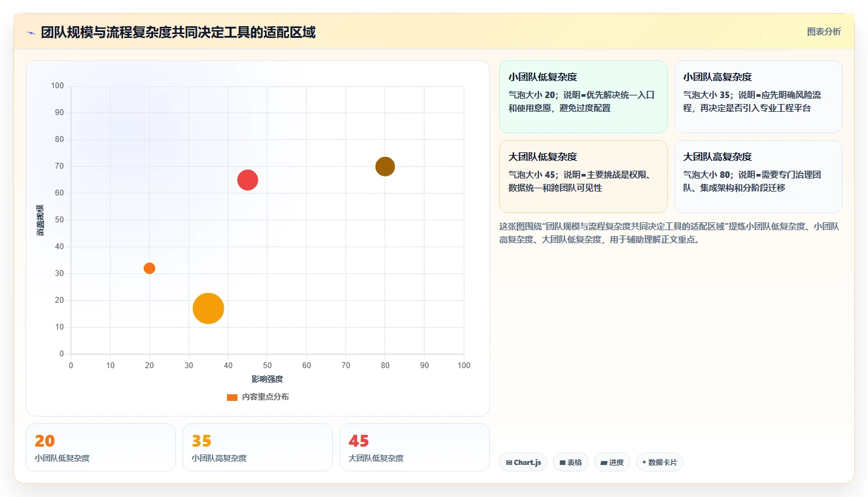Select the 进度 tag chip

(x=612, y=462)
